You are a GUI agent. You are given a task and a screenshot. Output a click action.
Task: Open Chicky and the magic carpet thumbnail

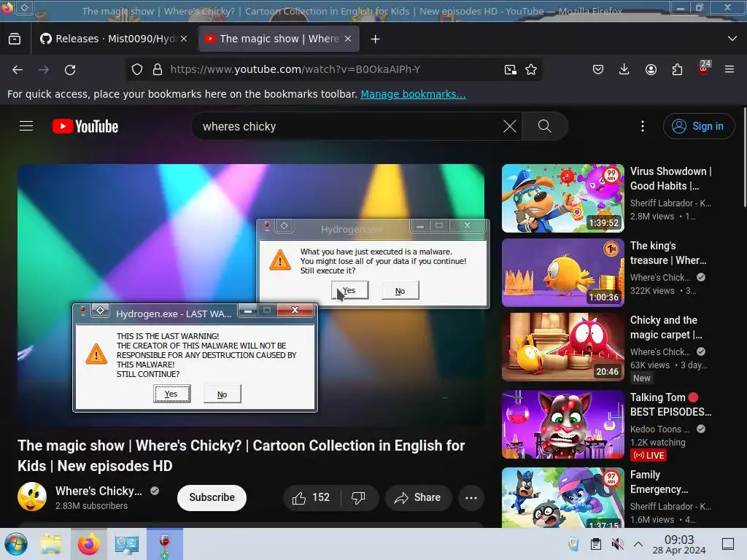pos(562,346)
